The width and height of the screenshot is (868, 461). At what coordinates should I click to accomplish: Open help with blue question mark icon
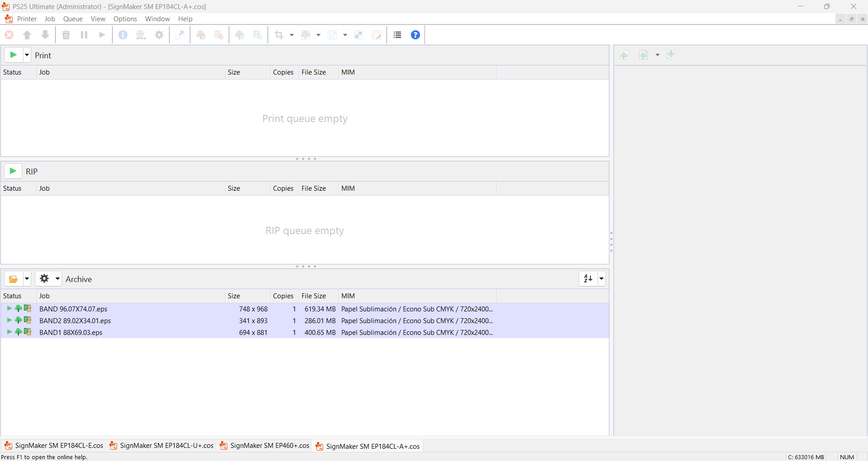coord(415,35)
